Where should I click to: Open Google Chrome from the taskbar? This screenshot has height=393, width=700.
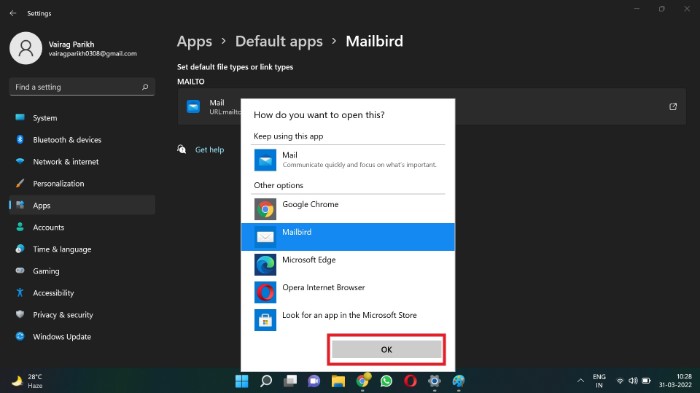tap(363, 380)
